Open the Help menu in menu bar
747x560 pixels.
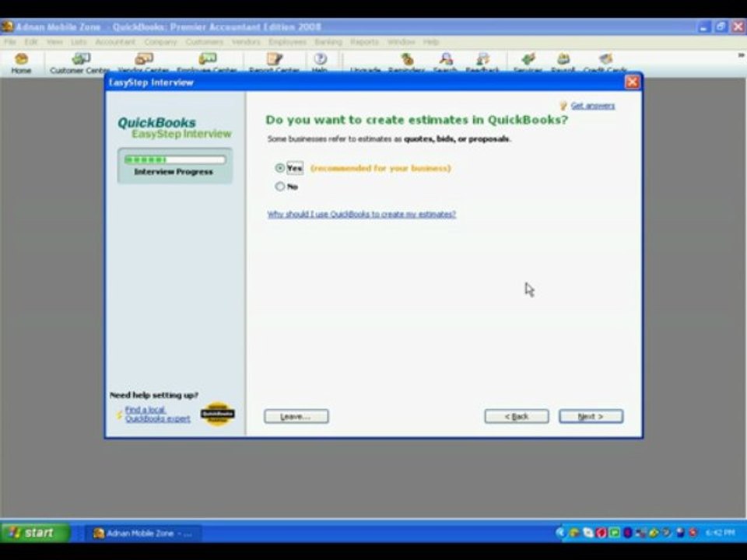pyautogui.click(x=430, y=42)
